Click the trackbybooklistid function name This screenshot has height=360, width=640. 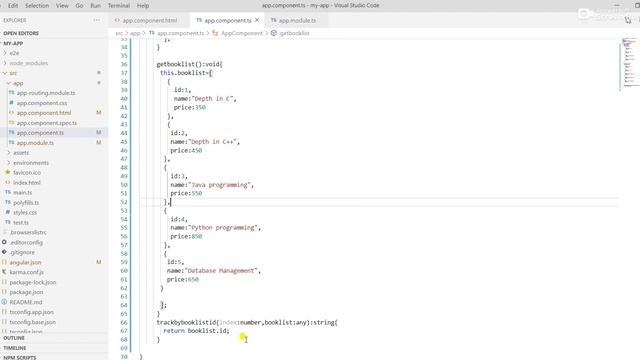click(186, 322)
